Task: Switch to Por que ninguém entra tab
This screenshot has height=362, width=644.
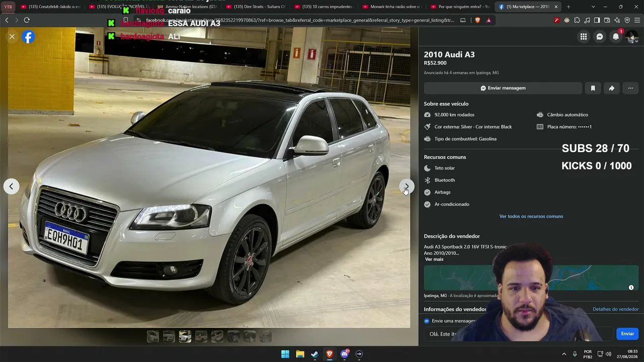Action: 461,7
